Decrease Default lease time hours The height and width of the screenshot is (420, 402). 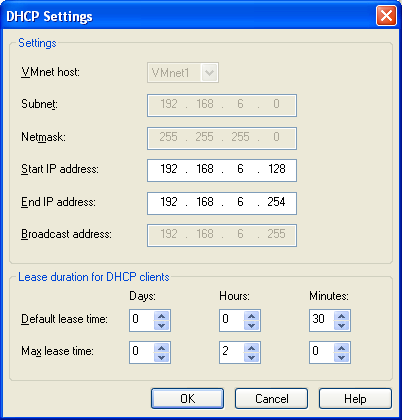(x=252, y=325)
